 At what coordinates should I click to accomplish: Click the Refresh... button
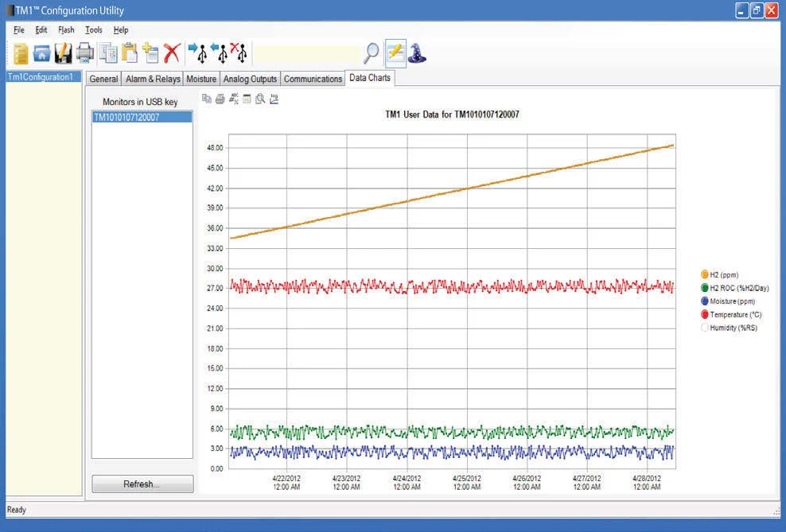(142, 484)
